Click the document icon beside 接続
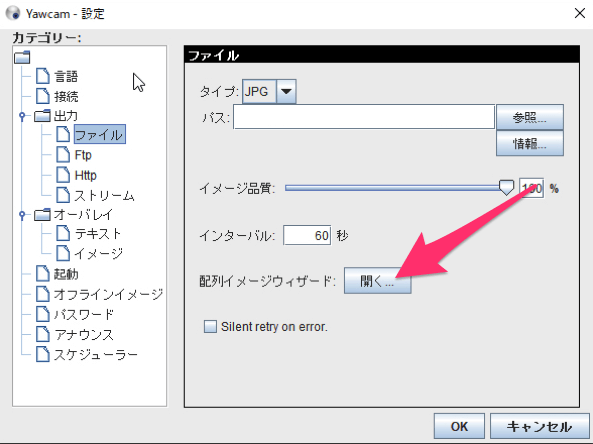The width and height of the screenshot is (593, 444). click(42, 96)
